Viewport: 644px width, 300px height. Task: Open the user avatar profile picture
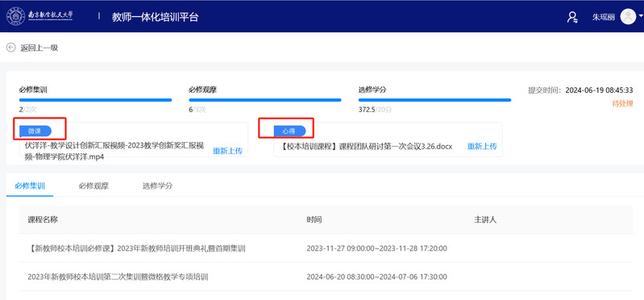click(x=628, y=17)
